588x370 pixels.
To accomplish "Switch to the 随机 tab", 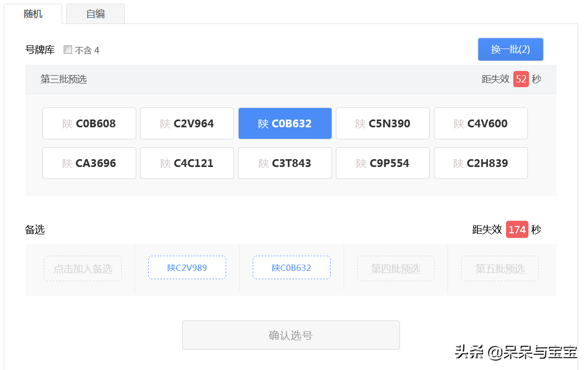I will 33,14.
